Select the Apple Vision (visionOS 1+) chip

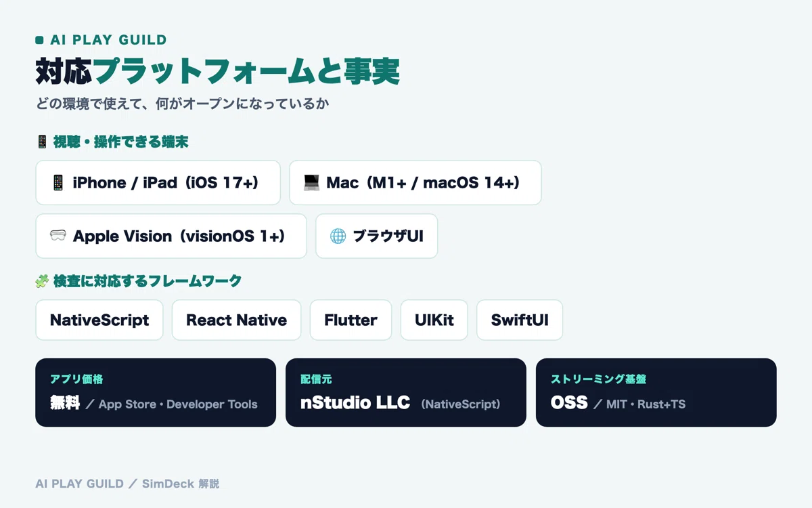171,236
